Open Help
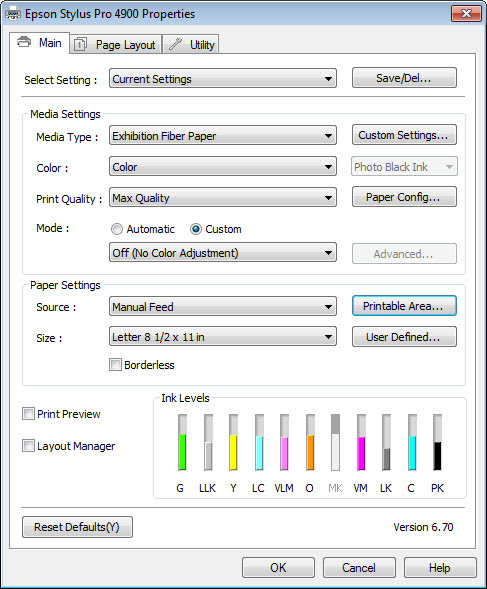Screen dimensions: 487x589 (440, 568)
